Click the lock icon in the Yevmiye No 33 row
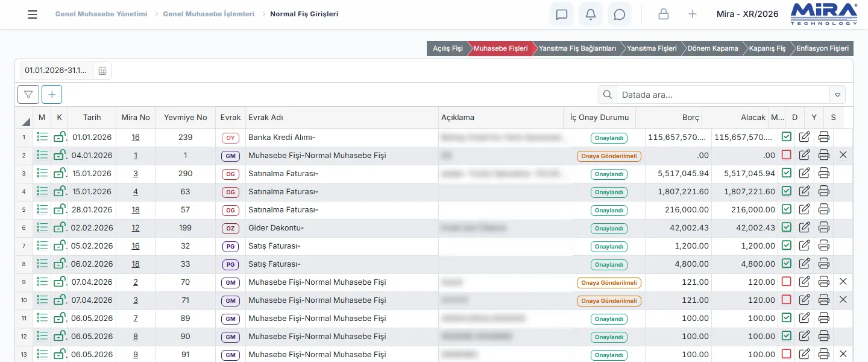 point(60,264)
